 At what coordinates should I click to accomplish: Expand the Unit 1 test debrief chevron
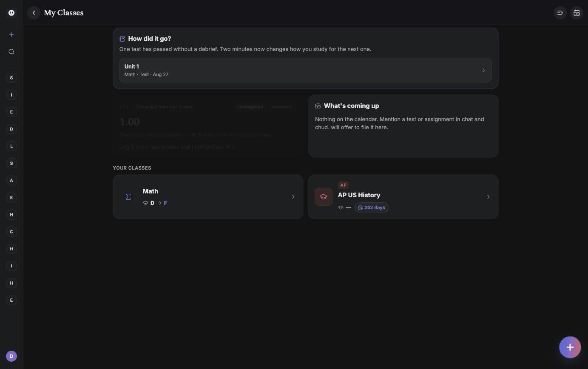[483, 70]
